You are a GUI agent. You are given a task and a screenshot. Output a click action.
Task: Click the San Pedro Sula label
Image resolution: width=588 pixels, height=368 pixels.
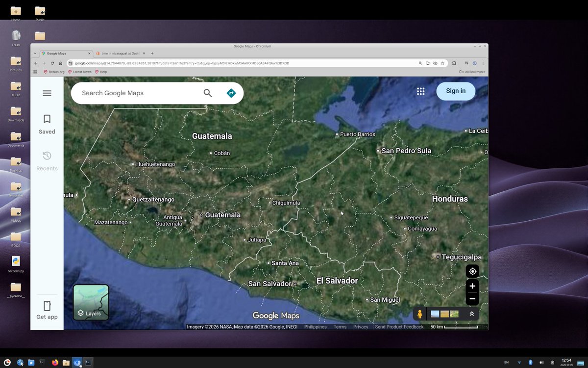tap(406, 151)
